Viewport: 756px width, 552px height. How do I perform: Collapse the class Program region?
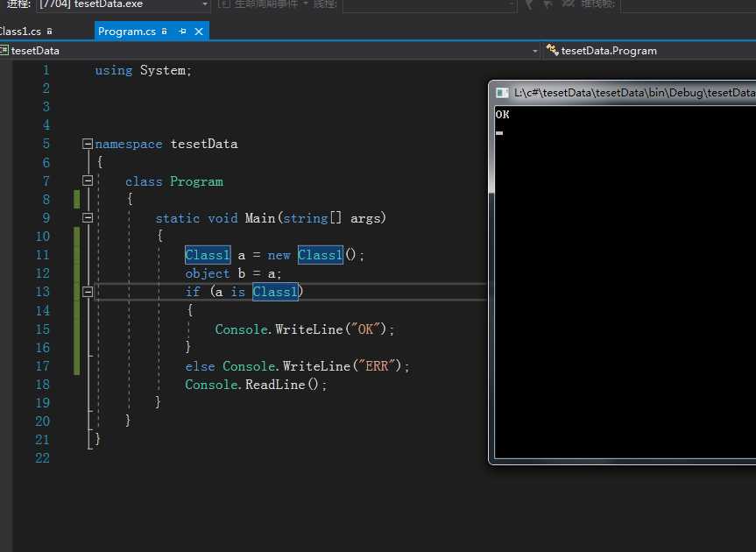(88, 180)
